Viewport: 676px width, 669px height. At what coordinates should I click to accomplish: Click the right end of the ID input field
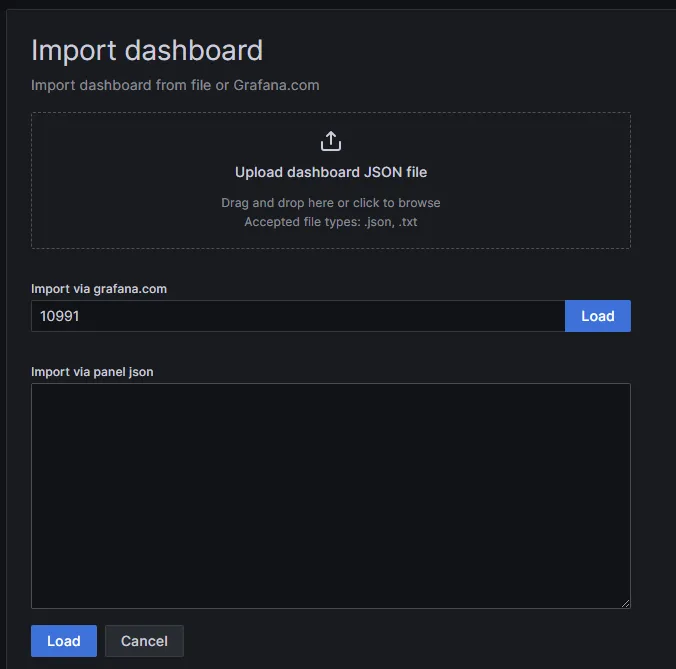pos(545,316)
